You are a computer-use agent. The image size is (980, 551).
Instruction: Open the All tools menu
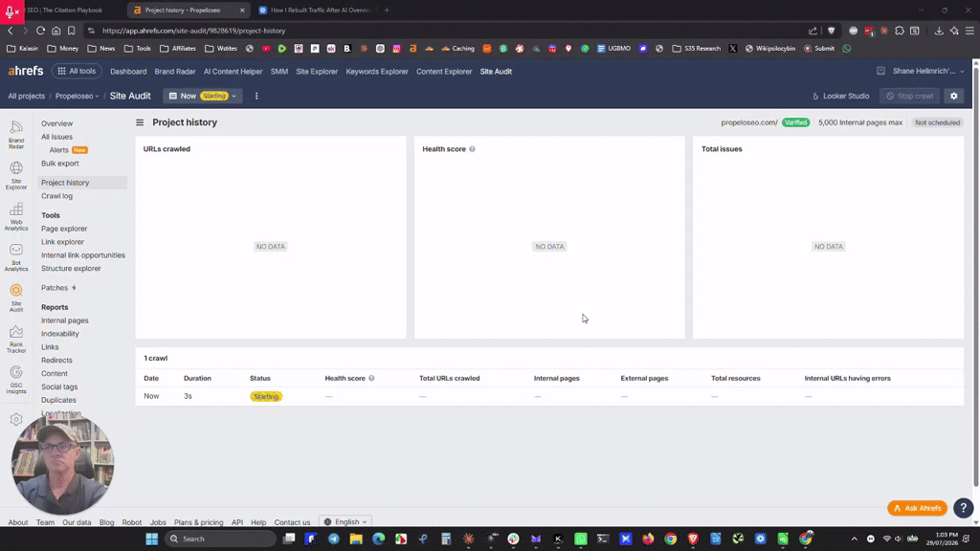[x=77, y=71]
